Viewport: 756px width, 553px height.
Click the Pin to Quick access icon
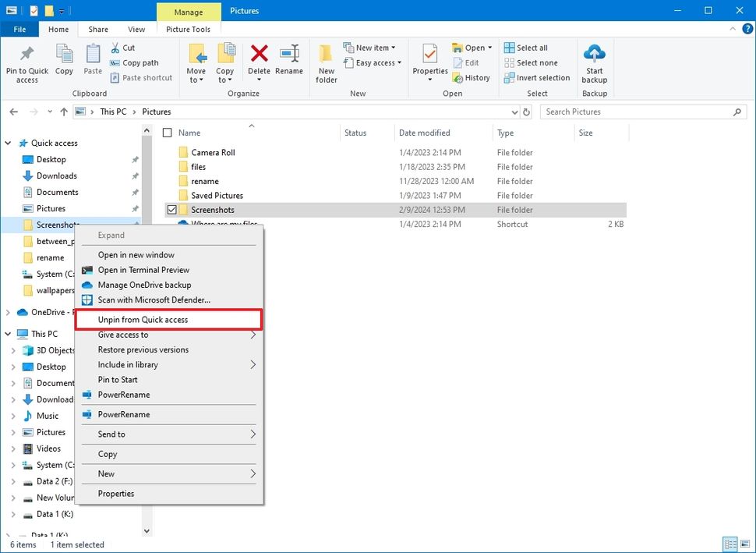(26, 62)
